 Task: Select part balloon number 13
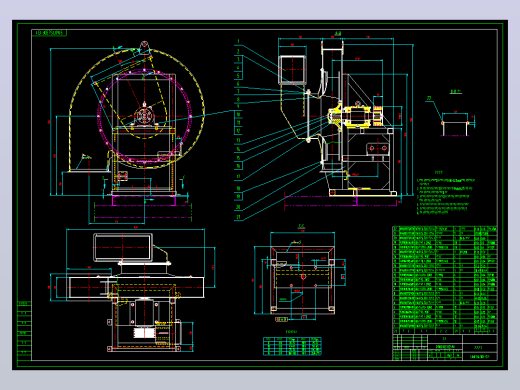click(x=238, y=140)
